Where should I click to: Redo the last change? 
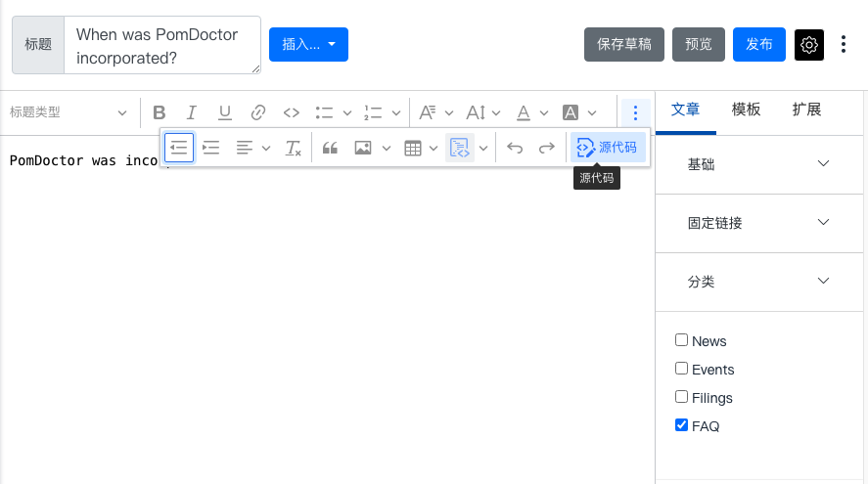[547, 148]
